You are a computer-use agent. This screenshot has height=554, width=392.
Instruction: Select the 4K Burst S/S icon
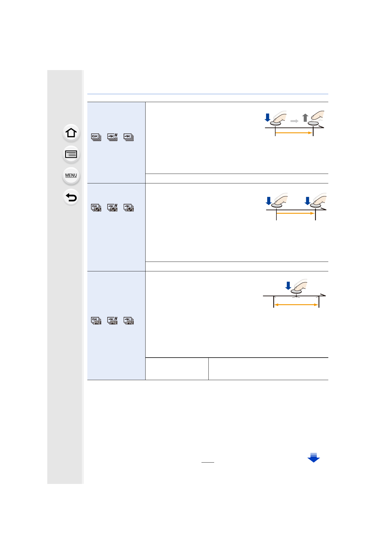pyautogui.click(x=129, y=208)
